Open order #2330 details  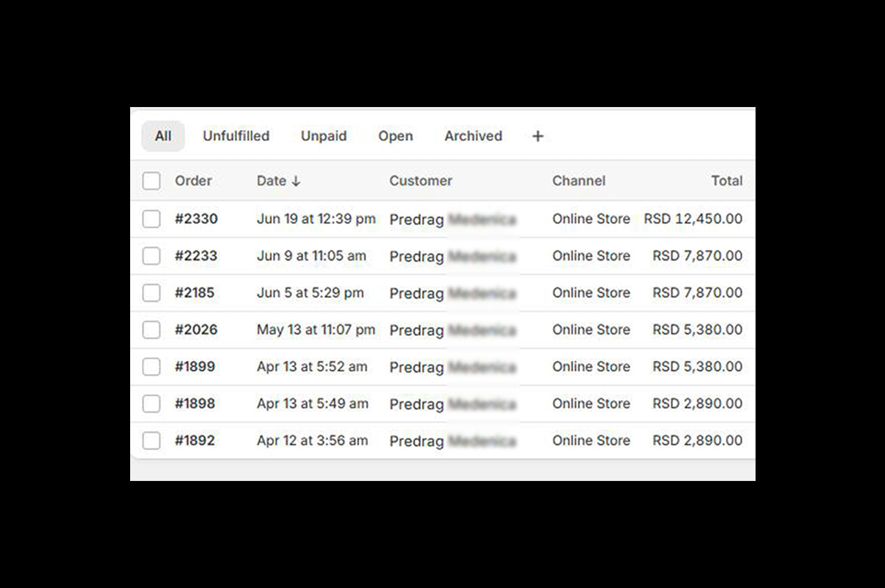click(196, 219)
